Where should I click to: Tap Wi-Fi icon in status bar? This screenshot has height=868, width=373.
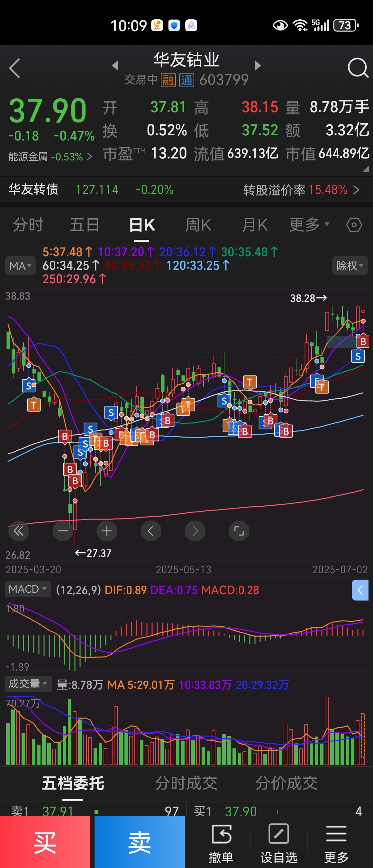(x=300, y=25)
